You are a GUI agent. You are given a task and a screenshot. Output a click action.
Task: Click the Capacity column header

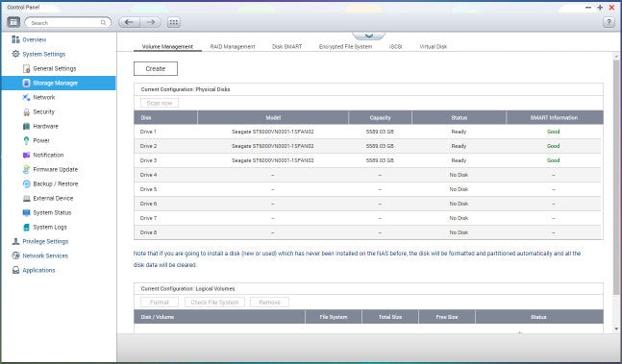[380, 117]
